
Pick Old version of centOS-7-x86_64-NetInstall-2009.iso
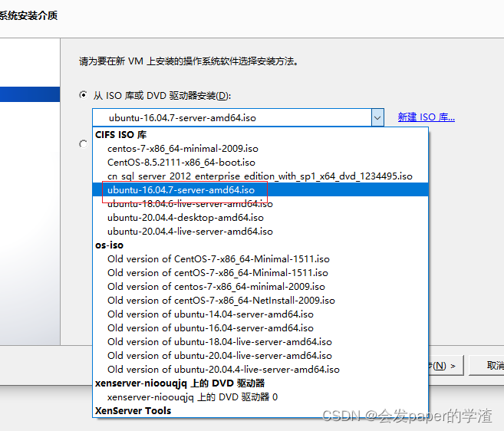[260, 301]
